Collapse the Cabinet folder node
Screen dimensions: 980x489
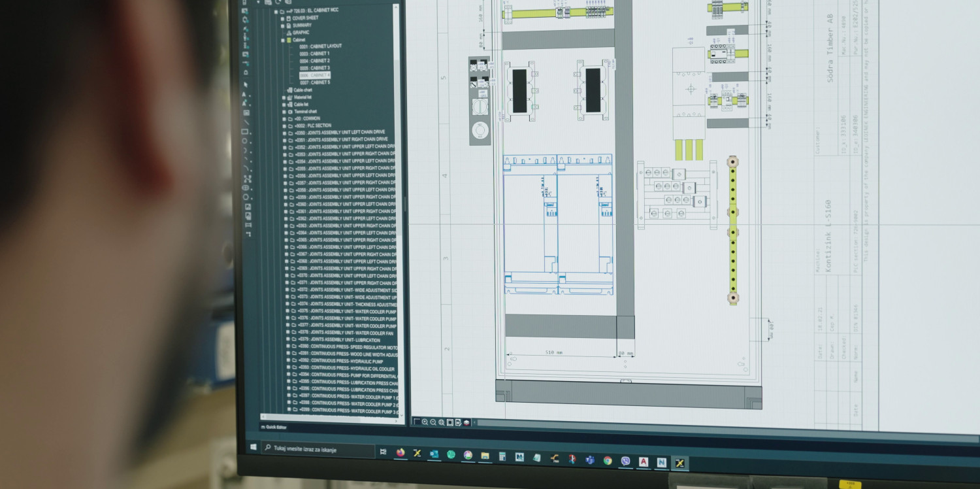click(x=283, y=40)
